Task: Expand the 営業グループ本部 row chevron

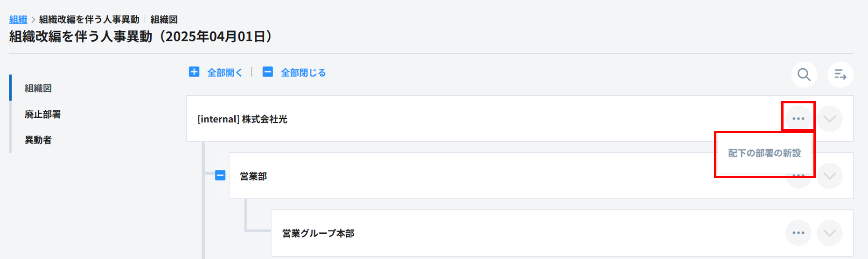Action: [829, 233]
